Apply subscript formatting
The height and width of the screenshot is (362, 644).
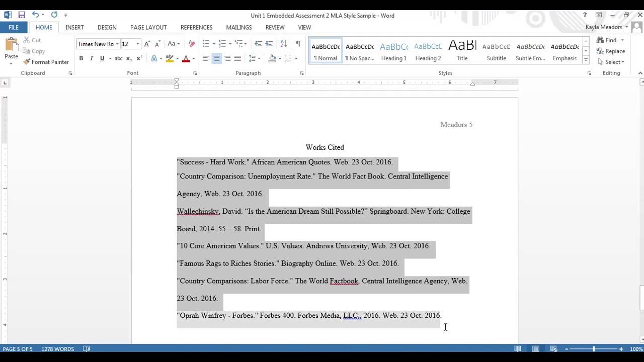click(129, 59)
